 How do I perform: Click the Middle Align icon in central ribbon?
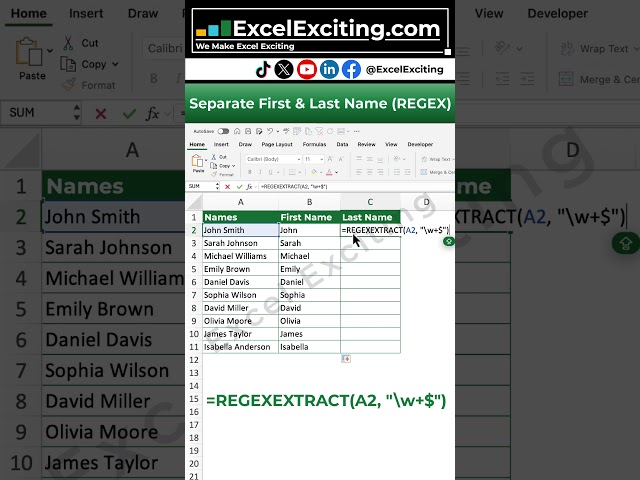(369, 158)
